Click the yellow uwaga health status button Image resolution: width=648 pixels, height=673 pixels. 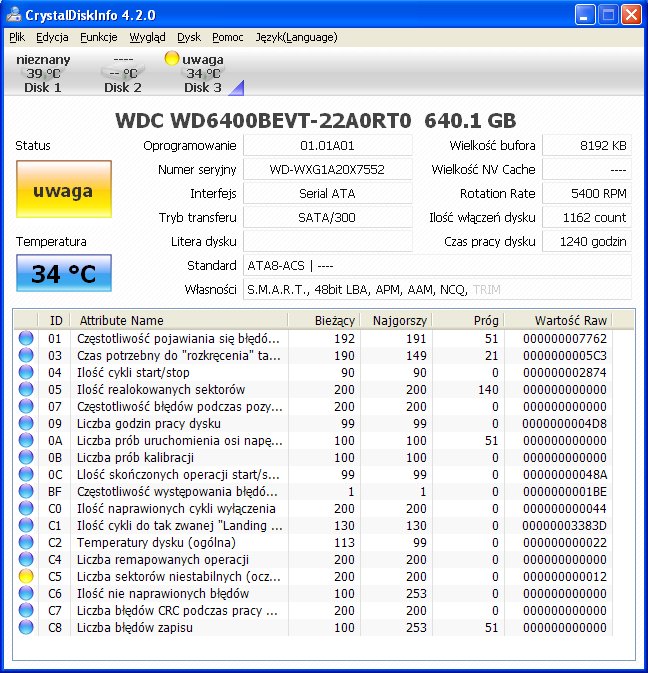(x=64, y=189)
